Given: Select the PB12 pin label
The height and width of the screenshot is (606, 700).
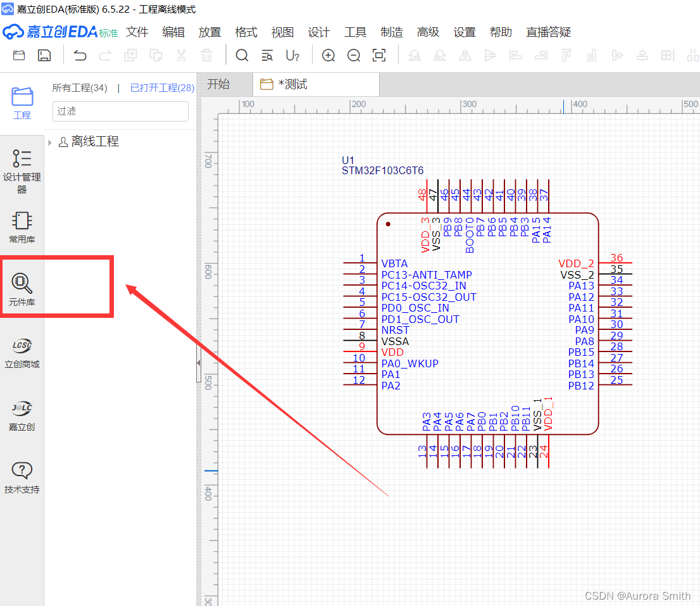Looking at the screenshot, I should point(581,386).
